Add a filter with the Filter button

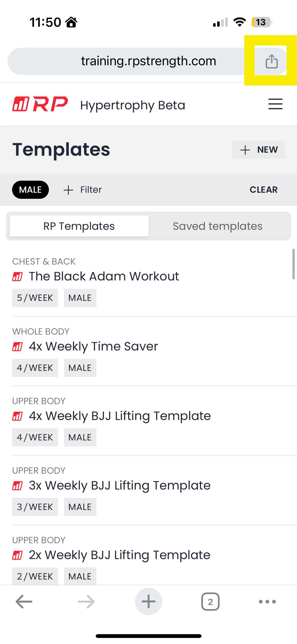coord(83,190)
